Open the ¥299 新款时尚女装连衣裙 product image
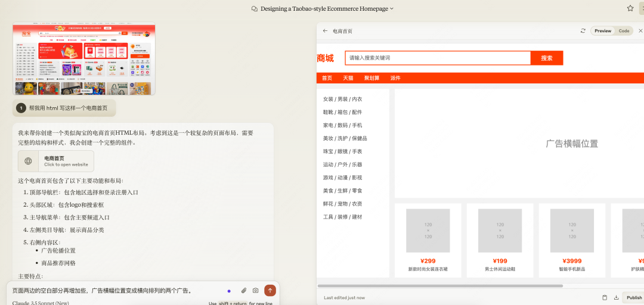The height and width of the screenshot is (305, 644). point(428,231)
